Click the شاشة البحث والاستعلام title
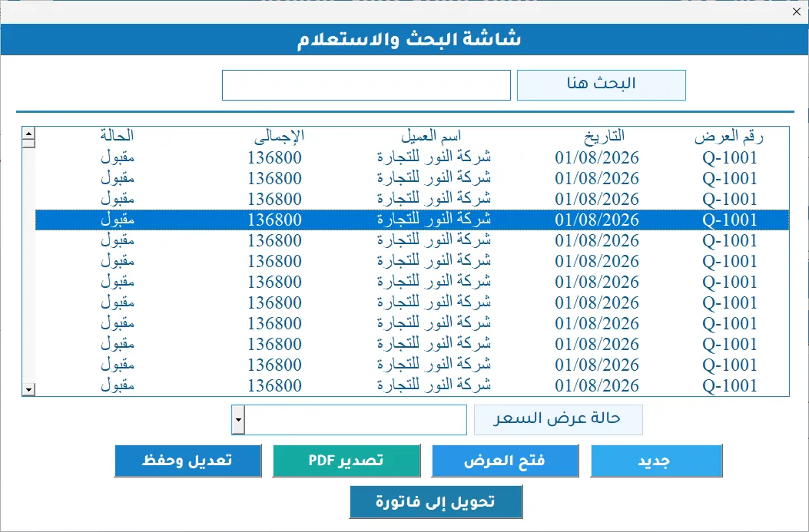The image size is (809, 532). [x=409, y=40]
